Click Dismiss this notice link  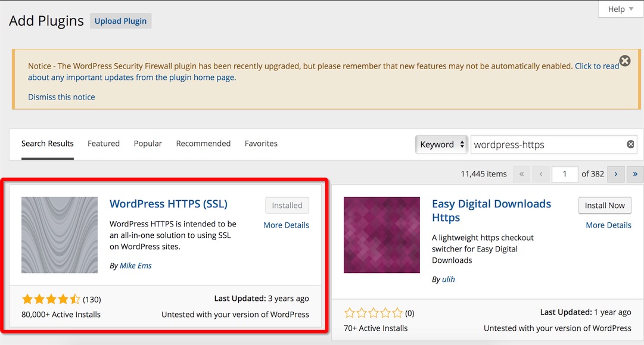(x=61, y=97)
